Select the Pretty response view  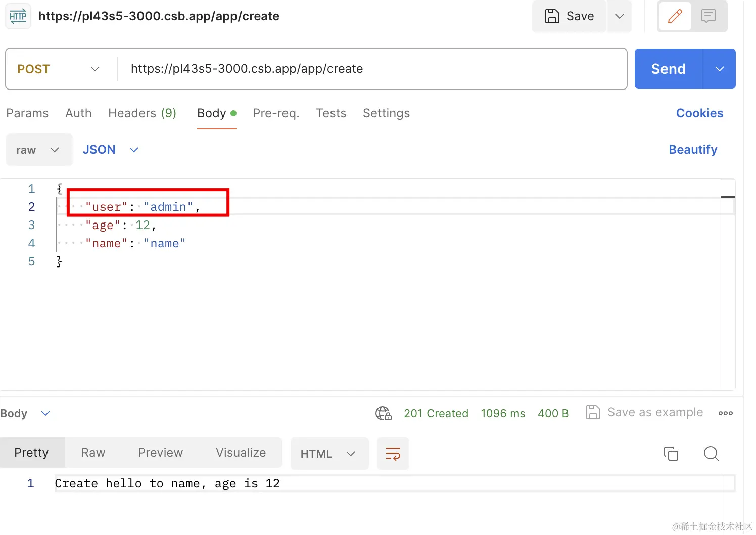[x=32, y=453]
